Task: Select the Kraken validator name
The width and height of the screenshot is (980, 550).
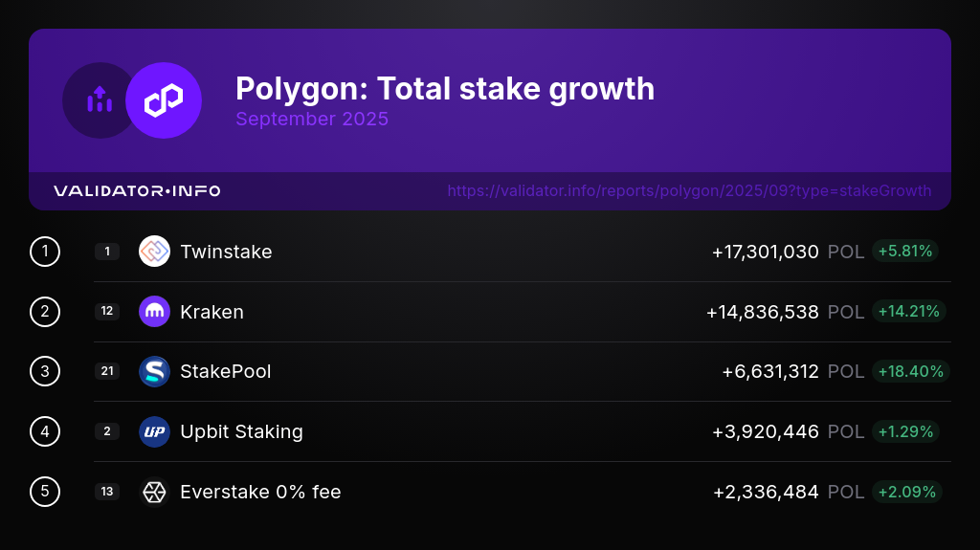Action: [212, 312]
